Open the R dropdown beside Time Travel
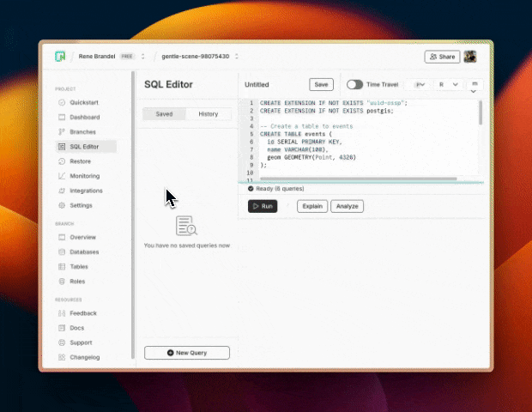Screen dimensions: 532x412 (x=449, y=85)
